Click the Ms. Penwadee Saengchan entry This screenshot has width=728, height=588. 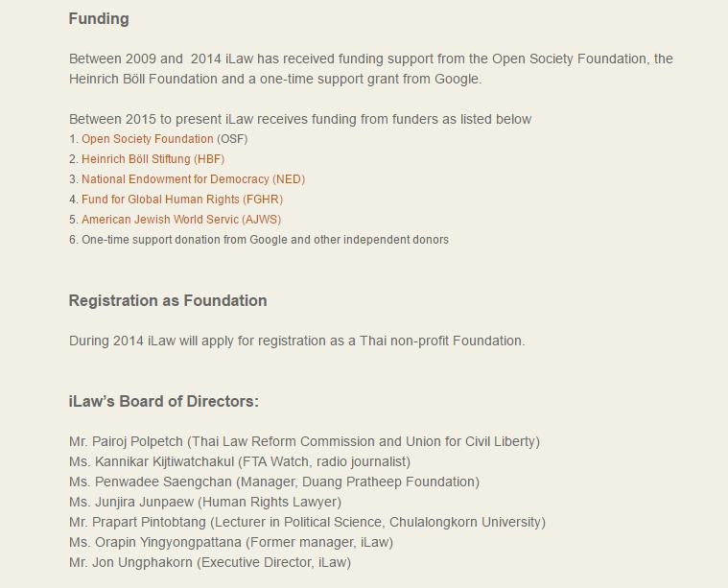point(274,482)
